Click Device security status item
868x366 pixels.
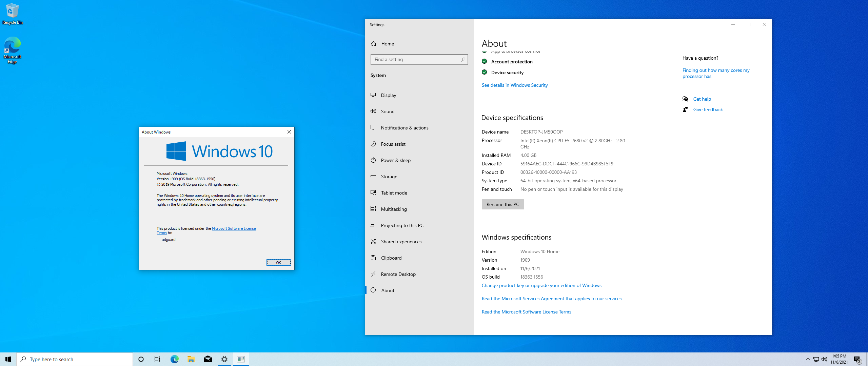[x=502, y=73]
